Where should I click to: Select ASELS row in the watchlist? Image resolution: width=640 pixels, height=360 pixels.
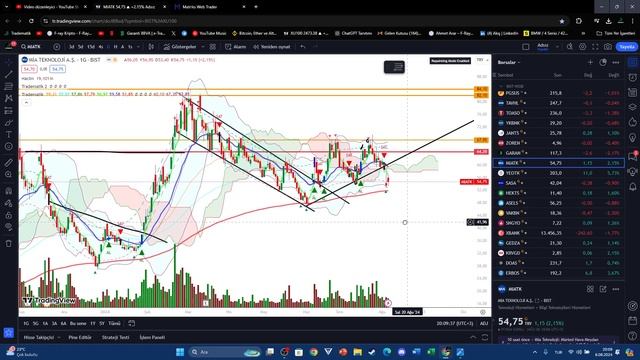(x=559, y=203)
